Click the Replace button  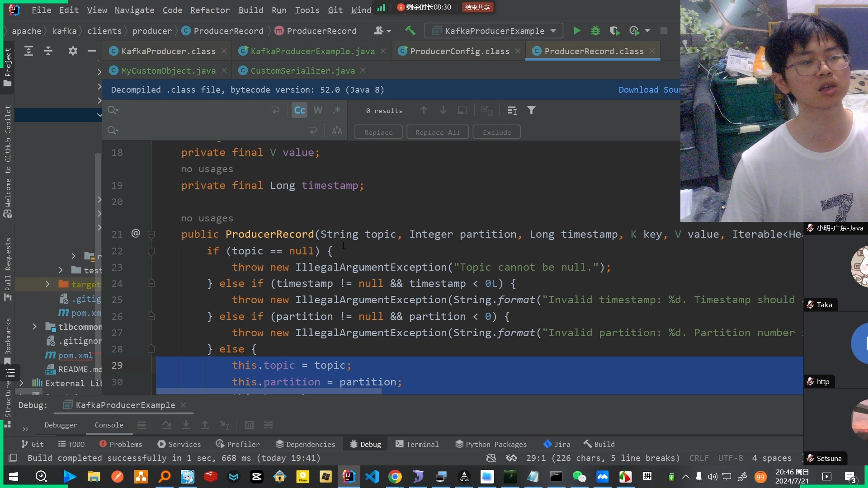coord(378,132)
